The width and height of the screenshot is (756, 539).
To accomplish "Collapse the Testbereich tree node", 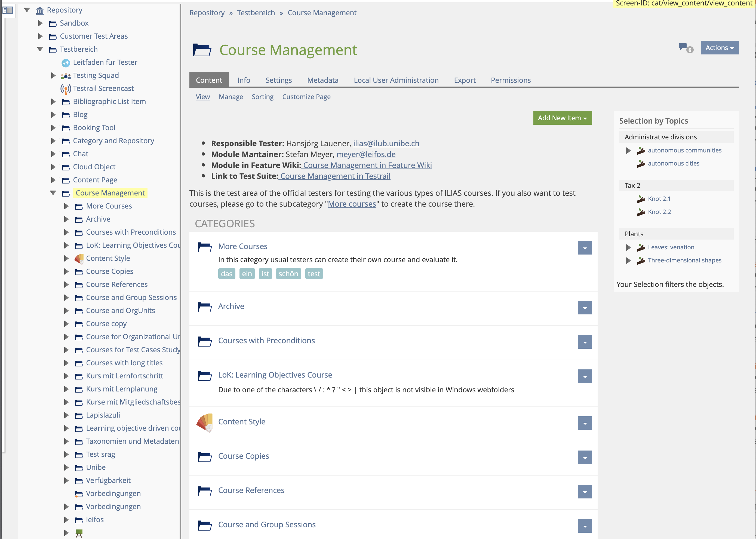I will pos(40,49).
